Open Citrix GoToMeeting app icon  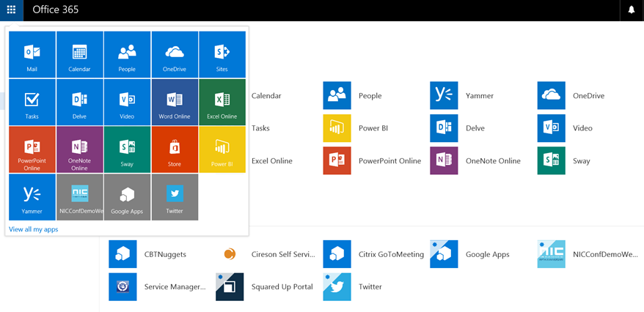337,254
